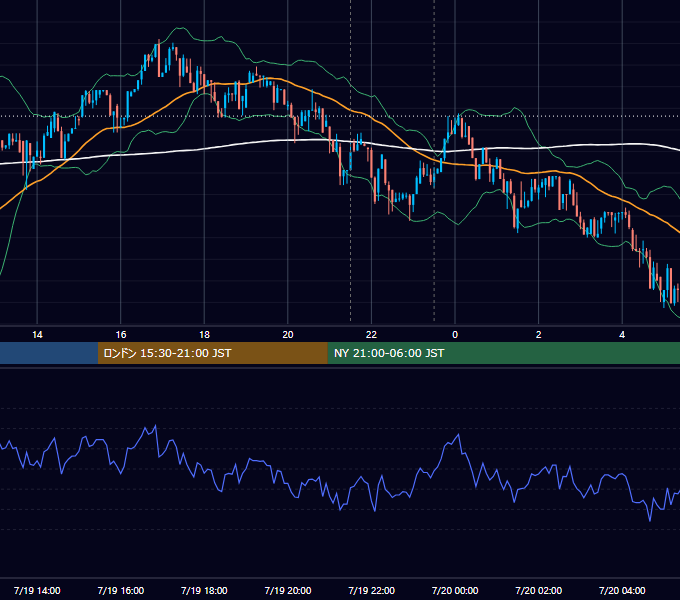Click the blue session segment before ロンドン
Screen dimensions: 680x600
(x=49, y=353)
